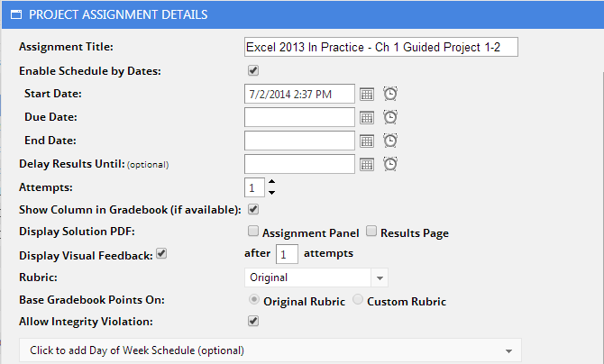Image resolution: width=604 pixels, height=364 pixels.
Task: Open time picker for Start Date
Action: tap(390, 94)
